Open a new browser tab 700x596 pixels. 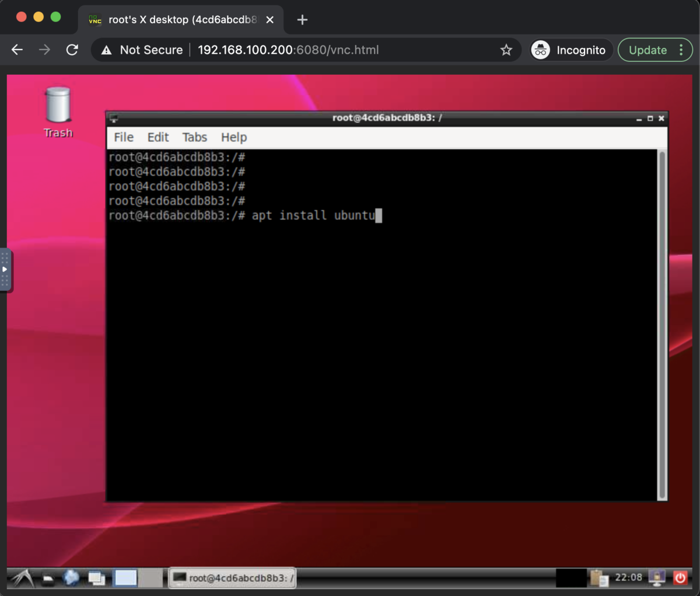coord(302,20)
